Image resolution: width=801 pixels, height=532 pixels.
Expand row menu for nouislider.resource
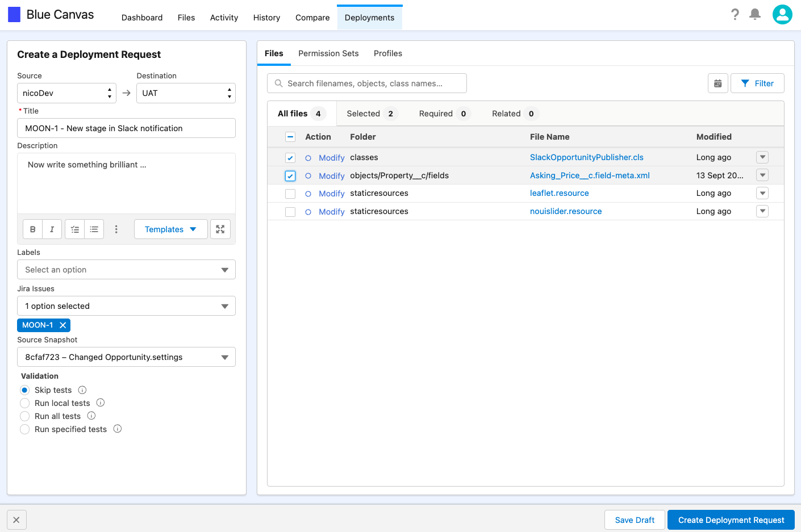(x=763, y=211)
